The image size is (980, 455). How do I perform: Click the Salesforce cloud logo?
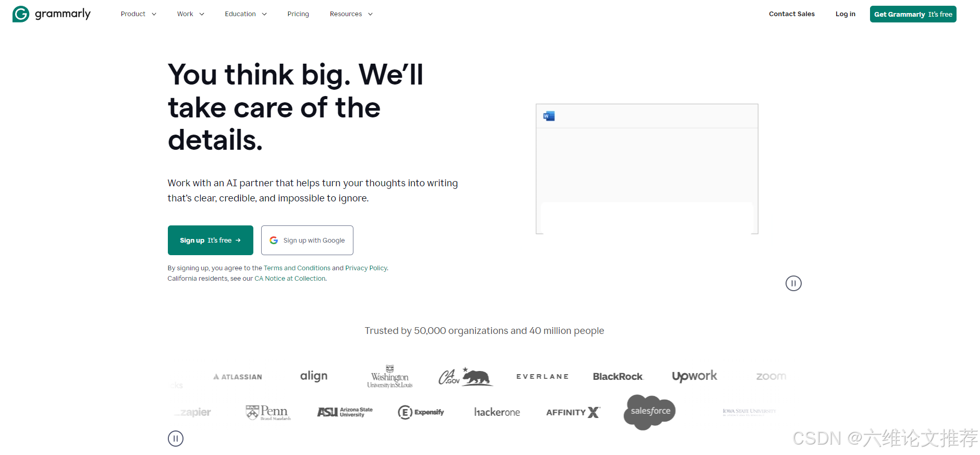coord(650,412)
